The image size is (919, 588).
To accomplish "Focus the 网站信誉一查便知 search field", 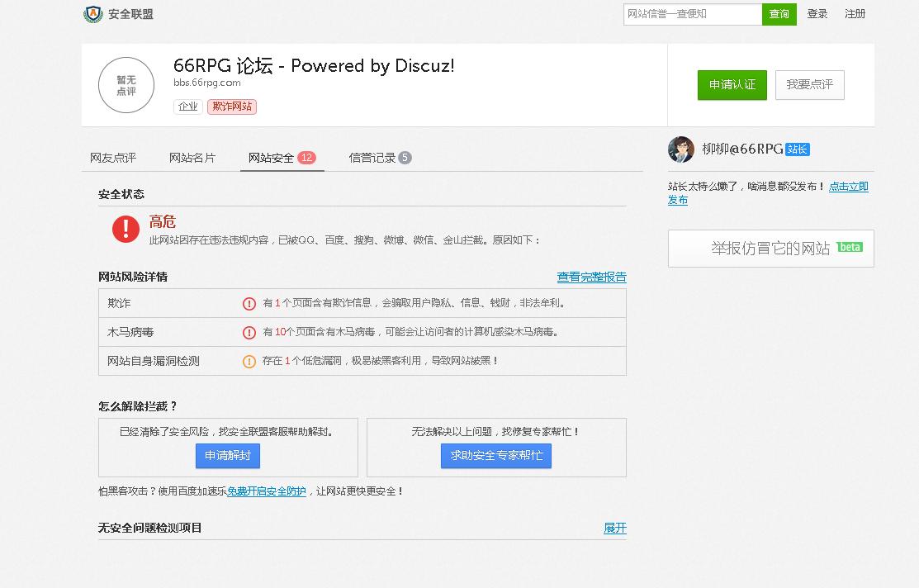I will coord(693,14).
